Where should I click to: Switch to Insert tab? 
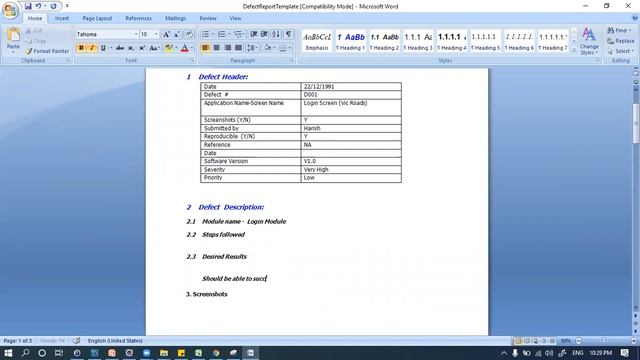click(62, 18)
